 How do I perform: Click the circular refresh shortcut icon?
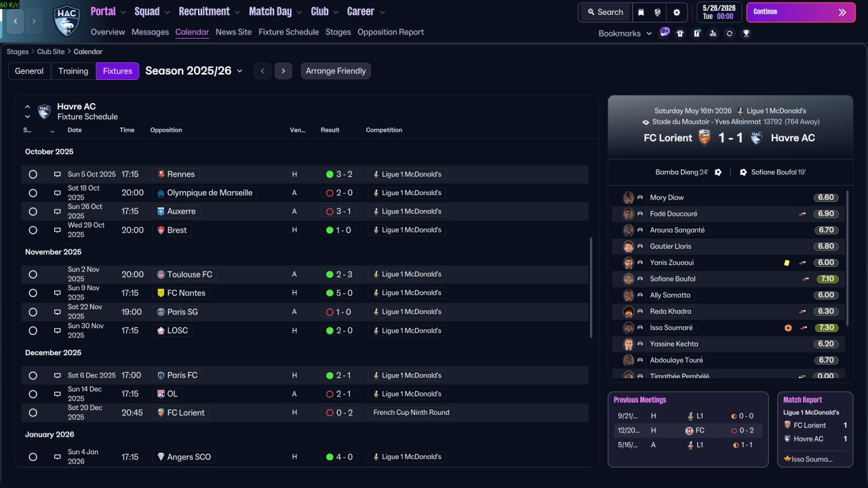tap(730, 33)
